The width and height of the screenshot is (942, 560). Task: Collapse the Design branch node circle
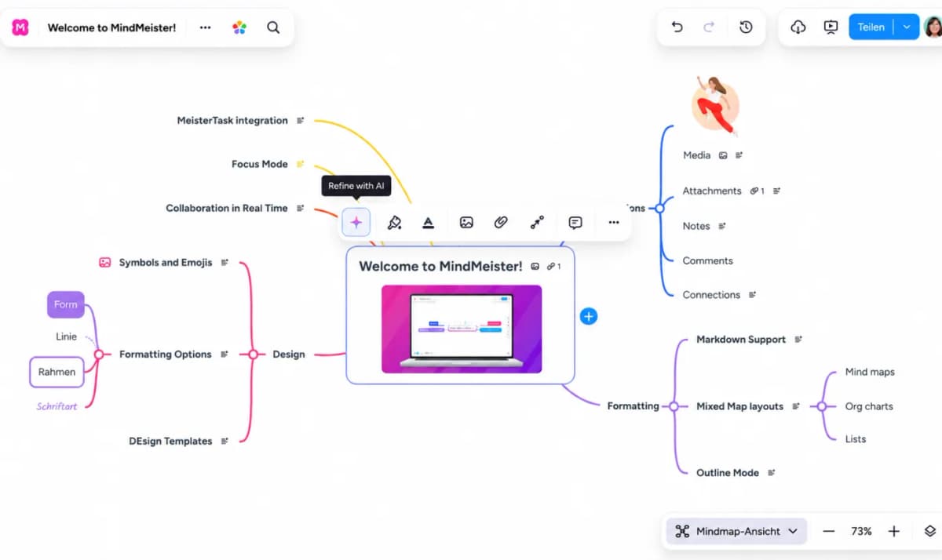pyautogui.click(x=253, y=355)
